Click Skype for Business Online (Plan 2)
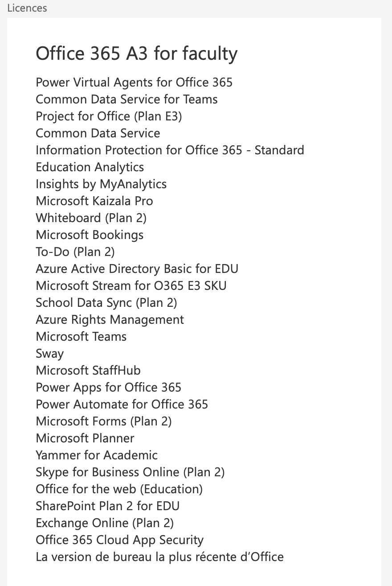392x586 pixels. [130, 472]
